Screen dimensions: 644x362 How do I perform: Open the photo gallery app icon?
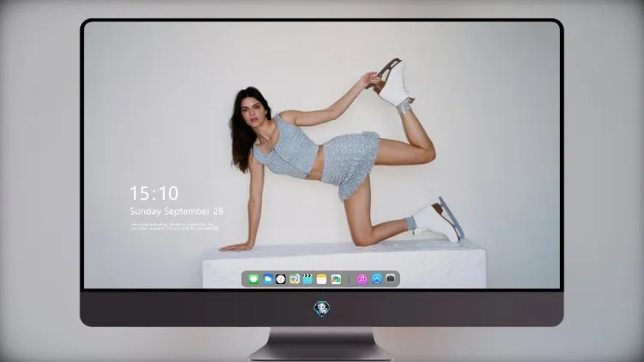coord(336,279)
